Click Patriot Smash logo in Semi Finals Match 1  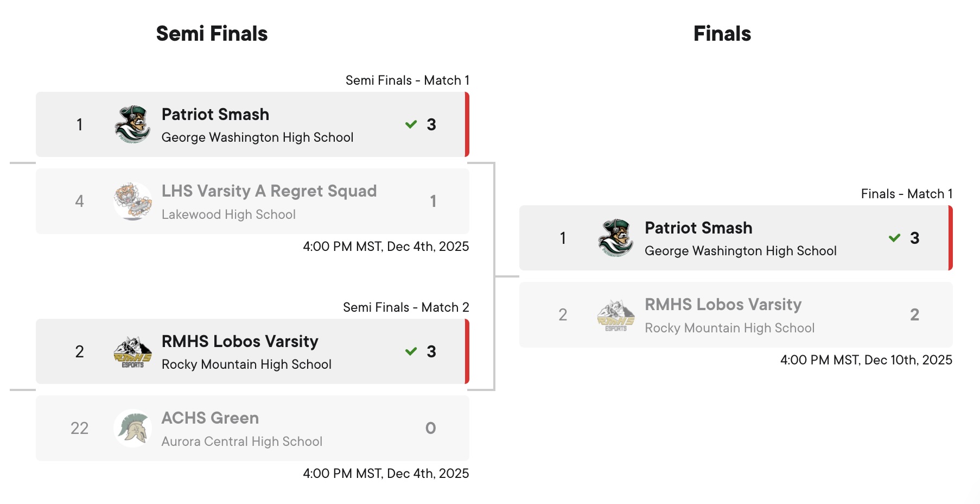[132, 124]
